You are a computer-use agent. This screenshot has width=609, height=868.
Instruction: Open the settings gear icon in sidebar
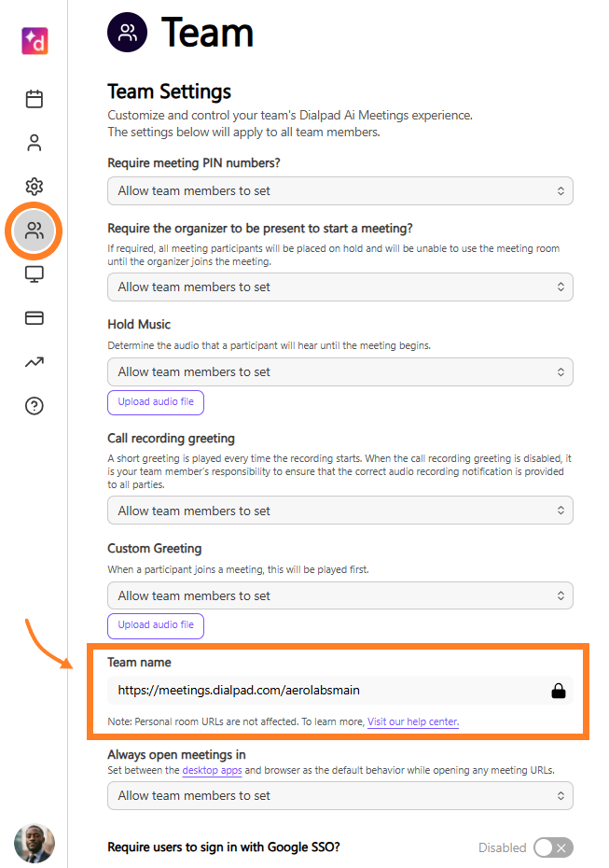(x=35, y=187)
